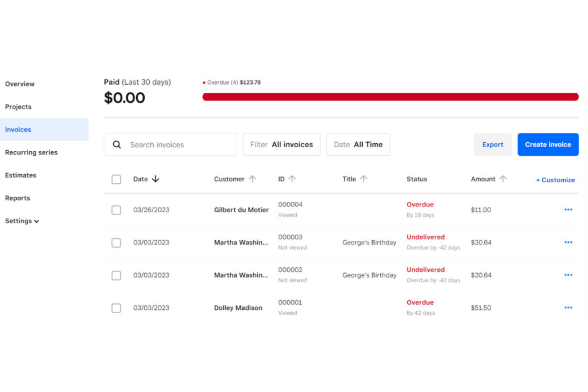Viewport: 588px width, 392px height.
Task: Navigate to Reports in the sidebar
Action: pyautogui.click(x=17, y=198)
